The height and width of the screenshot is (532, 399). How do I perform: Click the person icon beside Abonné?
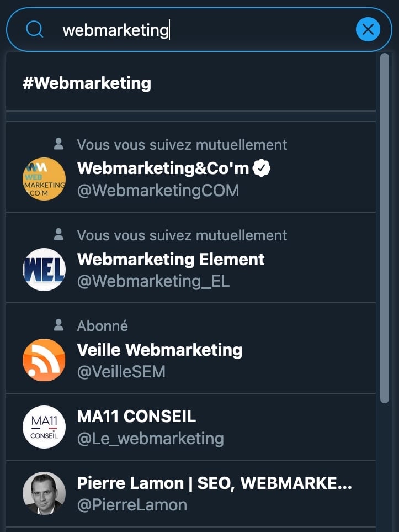click(x=58, y=325)
